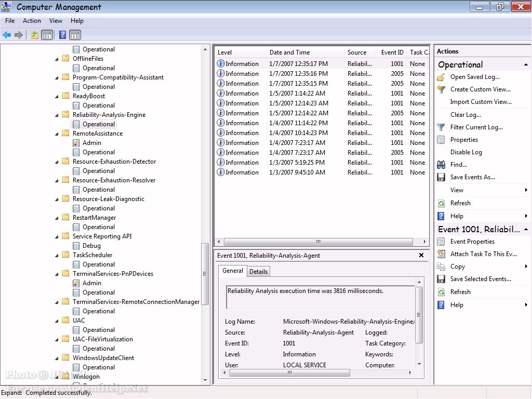Select the Admin log icon under RemoteAssistance
The width and height of the screenshot is (532, 399).
(x=76, y=143)
